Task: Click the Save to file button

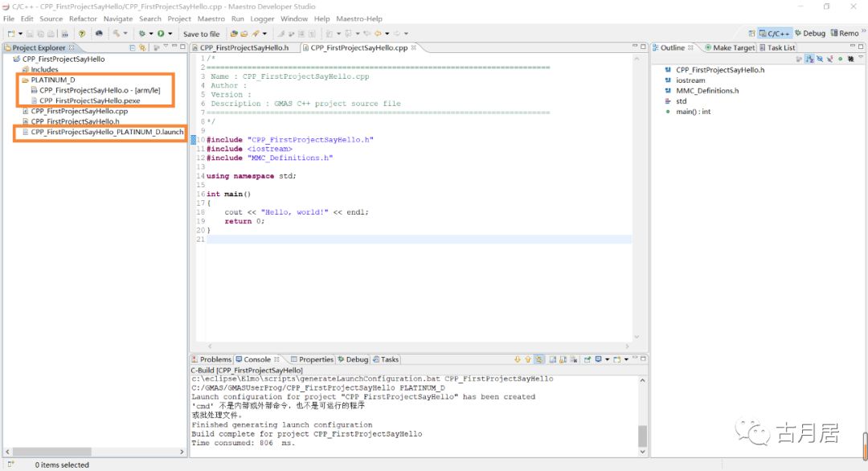Action: click(x=202, y=34)
